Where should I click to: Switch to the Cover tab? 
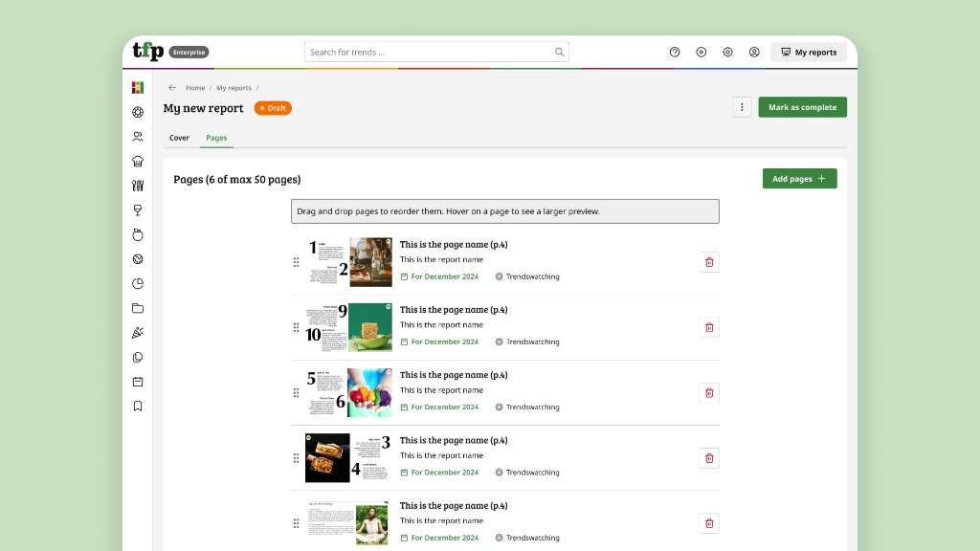[x=179, y=138]
